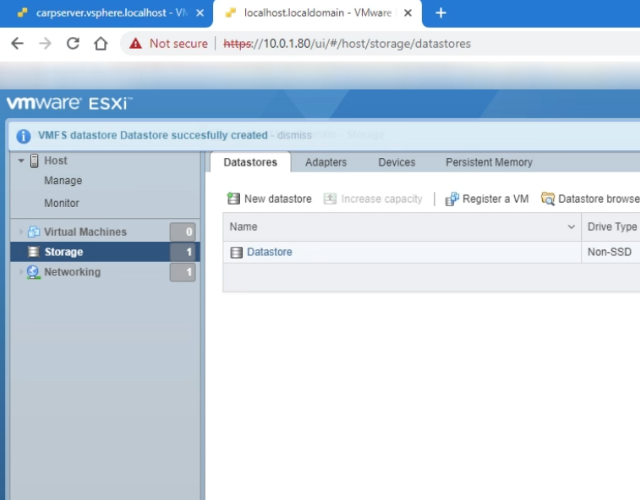This screenshot has height=500, width=640.
Task: Switch to the Adapters tab
Action: pos(326,162)
